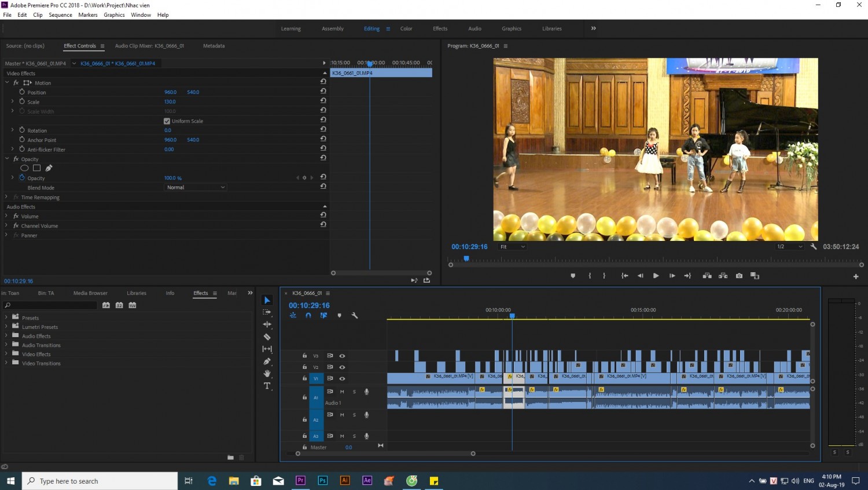Click Go to In point button

(x=624, y=276)
